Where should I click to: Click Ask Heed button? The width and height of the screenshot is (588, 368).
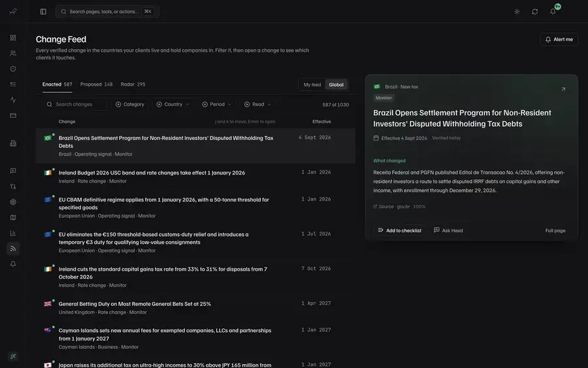coord(448,230)
